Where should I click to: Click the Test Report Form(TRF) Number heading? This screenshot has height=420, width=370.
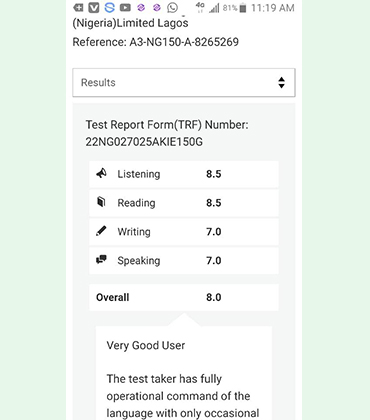pos(167,125)
